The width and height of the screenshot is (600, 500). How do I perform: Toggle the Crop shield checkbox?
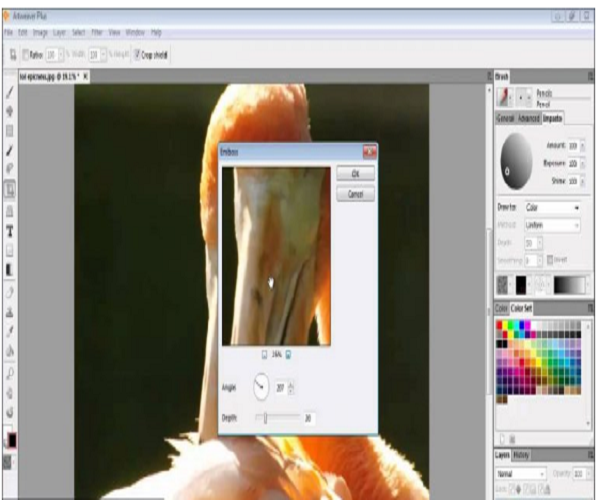point(137,55)
